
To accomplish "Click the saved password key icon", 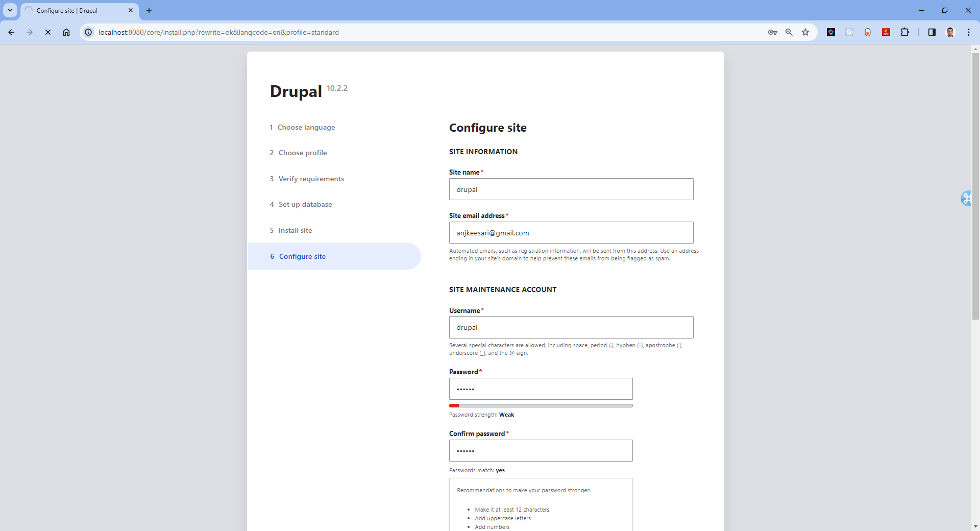I will [x=773, y=32].
